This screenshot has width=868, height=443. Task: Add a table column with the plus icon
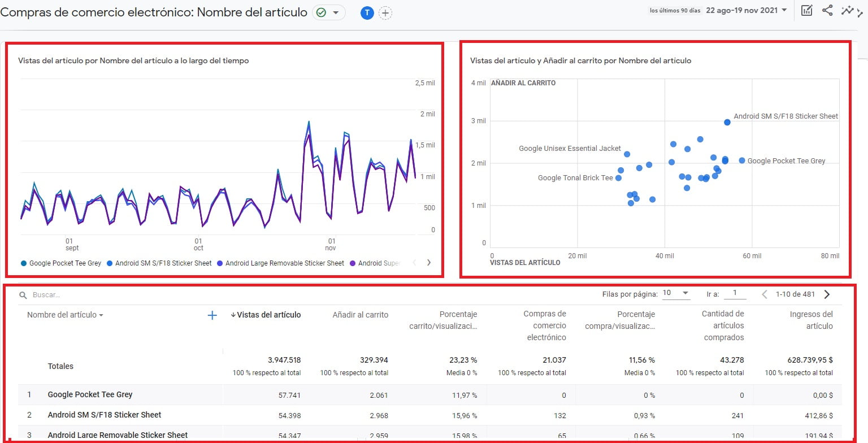(212, 315)
